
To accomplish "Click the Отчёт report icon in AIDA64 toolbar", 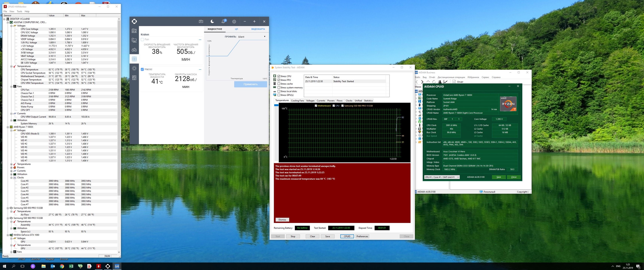I will coord(454,82).
